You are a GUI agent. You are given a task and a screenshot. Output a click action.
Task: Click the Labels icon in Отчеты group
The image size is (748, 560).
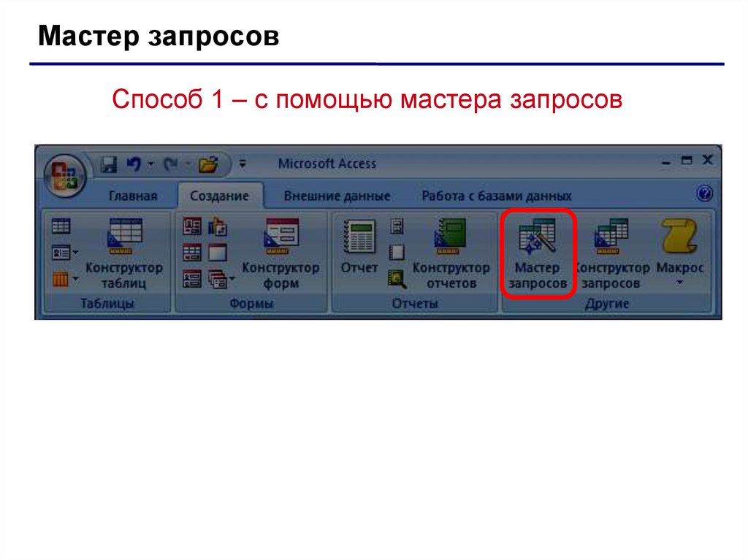[x=397, y=226]
